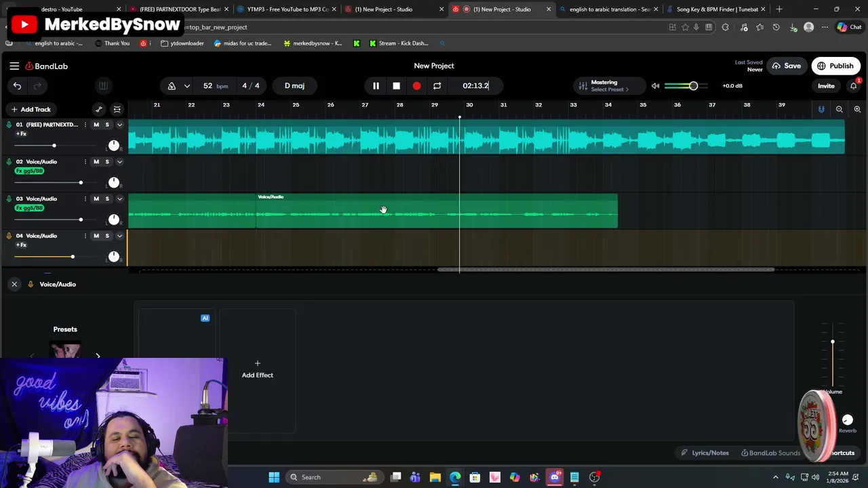Switch to english to arabic translation tab
The height and width of the screenshot is (488, 868).
click(608, 9)
